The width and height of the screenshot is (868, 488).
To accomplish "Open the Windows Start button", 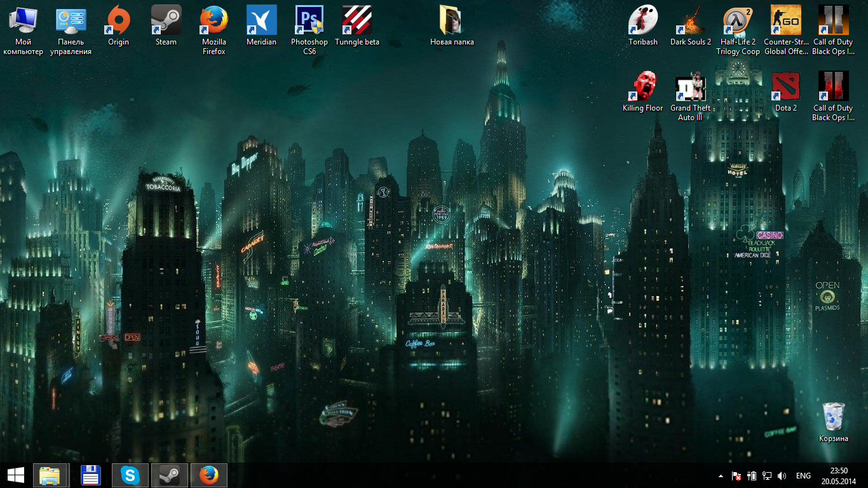I will pyautogui.click(x=15, y=475).
